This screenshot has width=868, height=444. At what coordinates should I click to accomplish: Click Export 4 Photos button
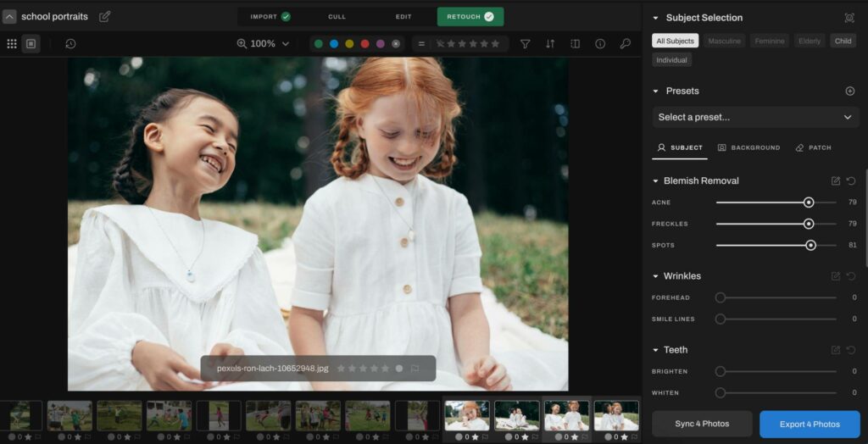(810, 424)
